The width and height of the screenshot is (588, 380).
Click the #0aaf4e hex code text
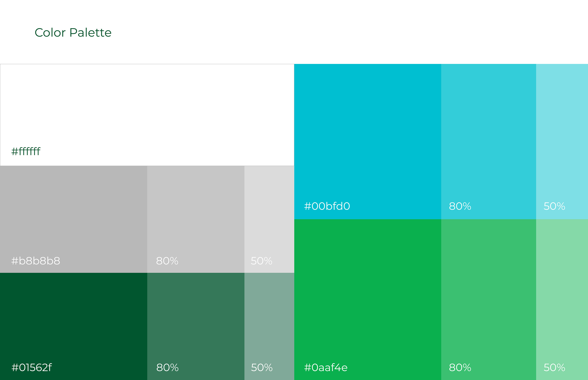[326, 367]
